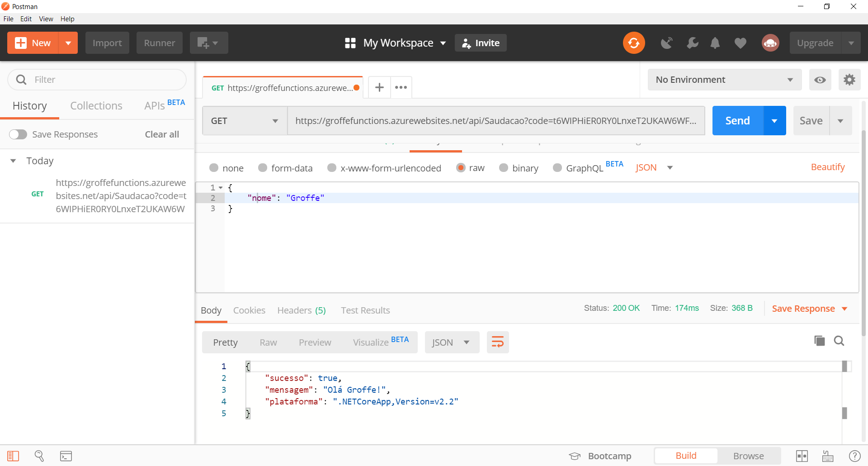The width and height of the screenshot is (868, 466).
Task: Click the request URL input field
Action: coord(495,120)
